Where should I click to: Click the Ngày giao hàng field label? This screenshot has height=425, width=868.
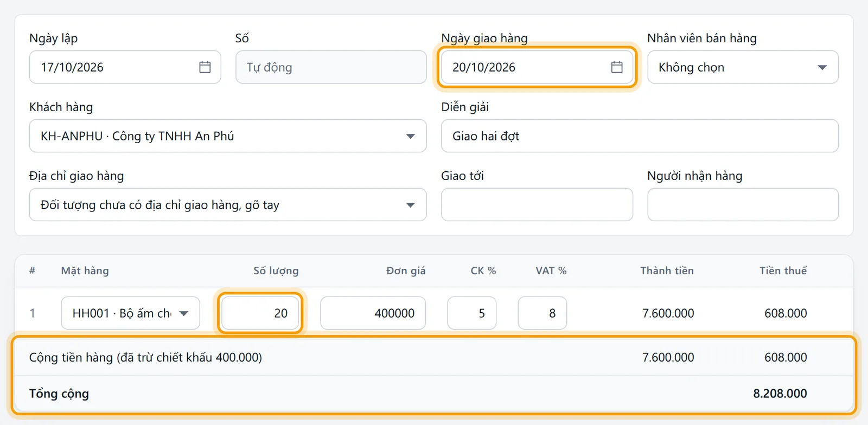point(484,38)
